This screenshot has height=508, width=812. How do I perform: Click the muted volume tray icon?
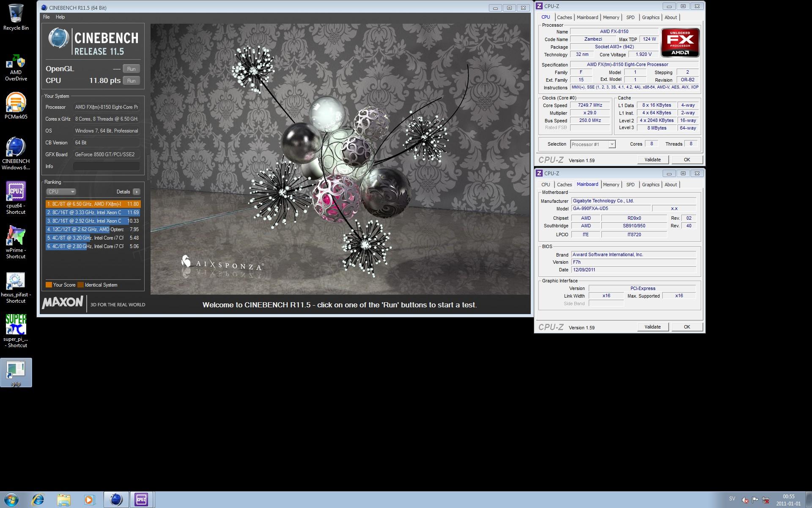[x=745, y=500]
